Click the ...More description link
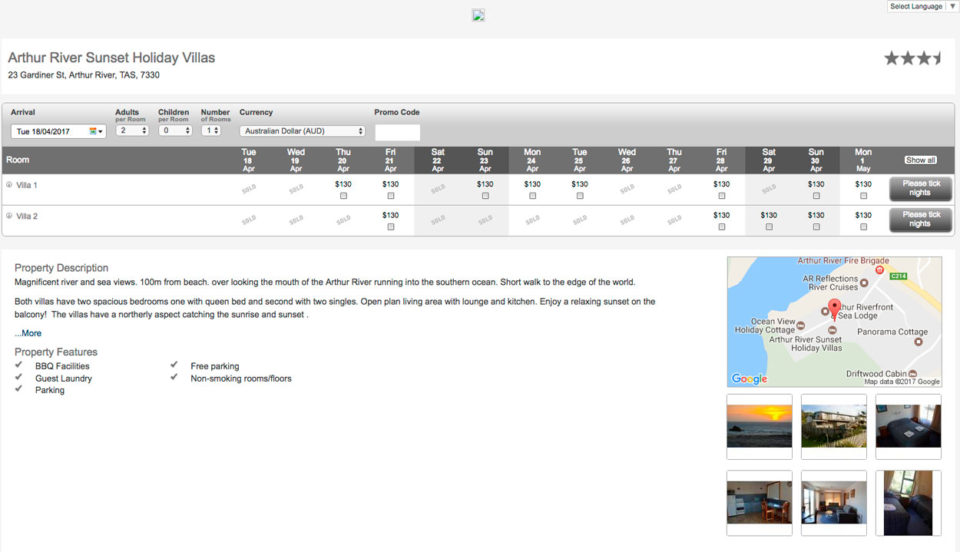This screenshot has height=552, width=960. [x=28, y=333]
